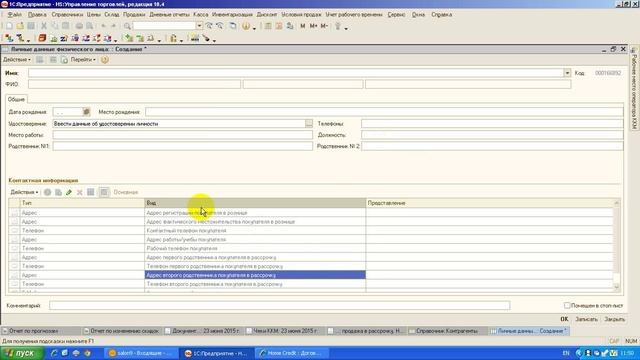Click the delete X icon in contact information toolbar
This screenshot has height=360, width=640.
(x=80, y=192)
